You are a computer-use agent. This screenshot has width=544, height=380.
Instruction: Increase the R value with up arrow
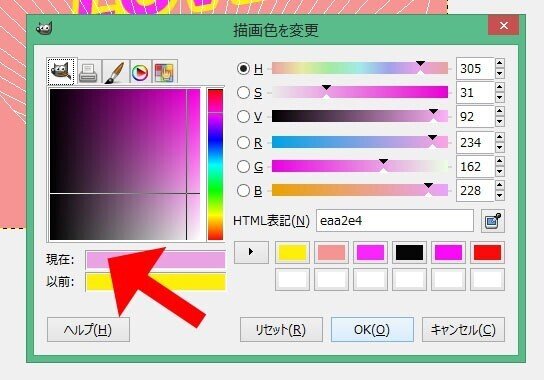click(x=500, y=137)
